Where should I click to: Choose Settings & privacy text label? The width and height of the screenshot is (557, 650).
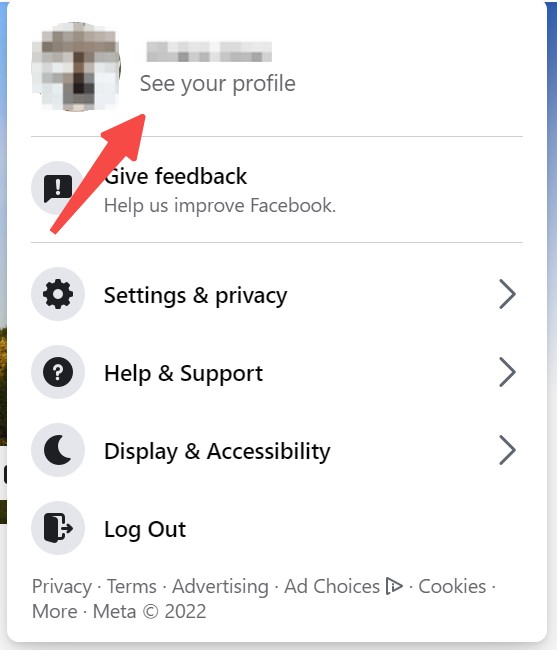[195, 296]
